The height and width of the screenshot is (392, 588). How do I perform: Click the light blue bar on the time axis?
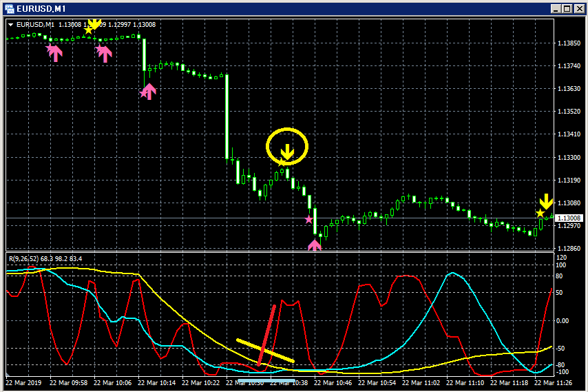point(266,381)
